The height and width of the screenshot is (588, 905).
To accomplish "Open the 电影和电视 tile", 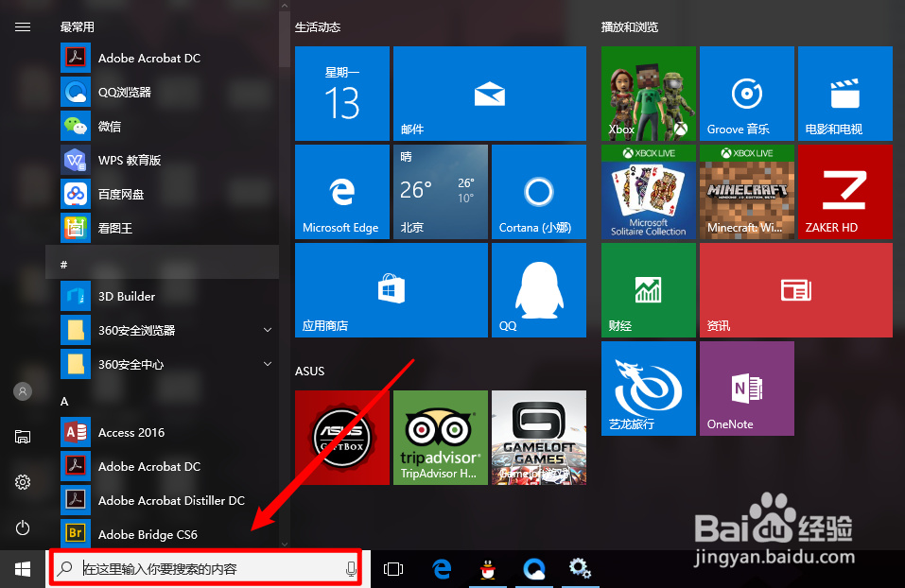I will 845,94.
